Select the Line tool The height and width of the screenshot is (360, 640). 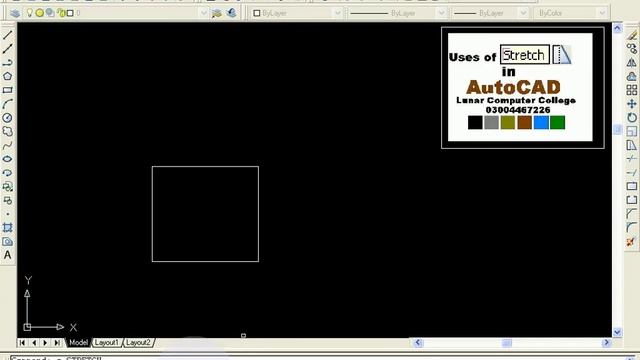(x=7, y=35)
